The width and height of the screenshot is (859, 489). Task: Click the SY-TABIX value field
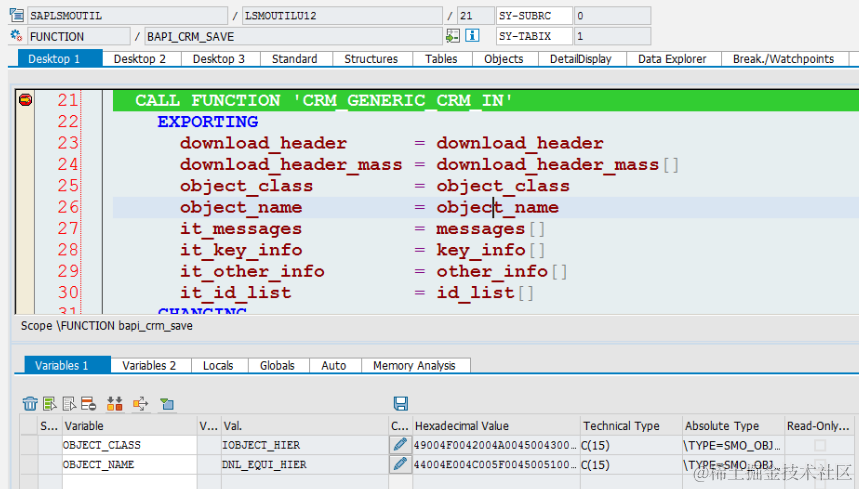coord(612,37)
